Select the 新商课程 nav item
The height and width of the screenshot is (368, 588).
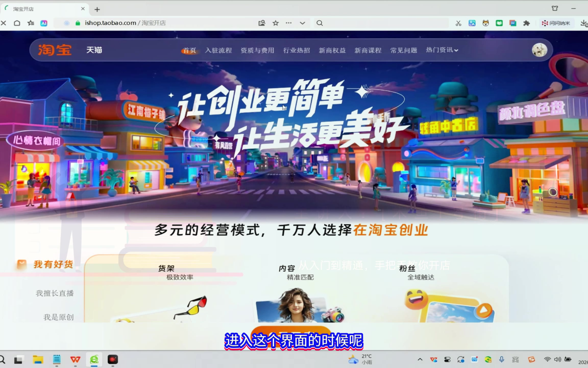(x=368, y=50)
